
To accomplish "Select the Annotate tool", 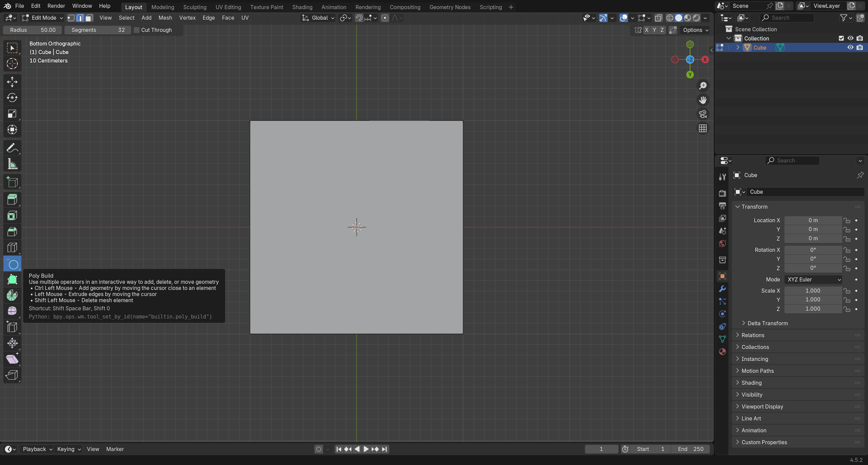I will 12,148.
